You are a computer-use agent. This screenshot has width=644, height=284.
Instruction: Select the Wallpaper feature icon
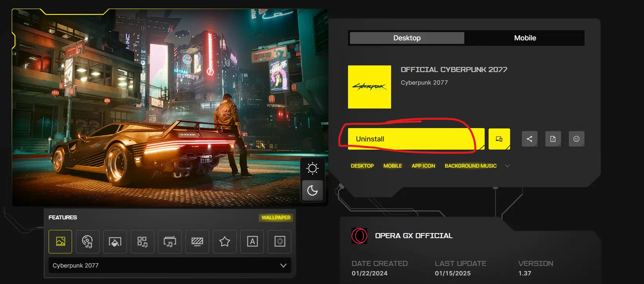(60, 242)
